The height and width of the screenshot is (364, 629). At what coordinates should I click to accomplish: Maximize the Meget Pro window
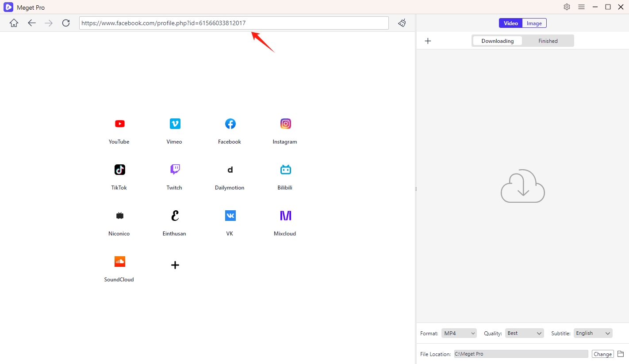[608, 7]
